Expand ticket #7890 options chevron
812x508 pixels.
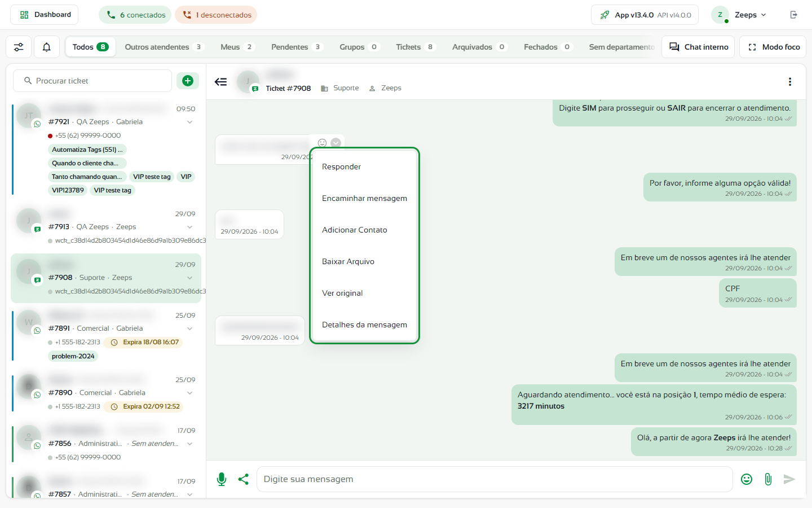190,393
